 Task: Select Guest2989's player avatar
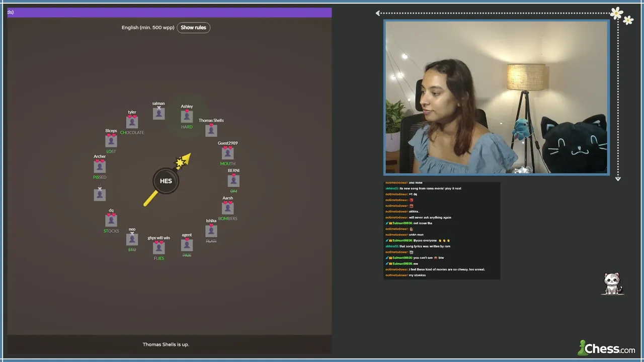click(227, 153)
